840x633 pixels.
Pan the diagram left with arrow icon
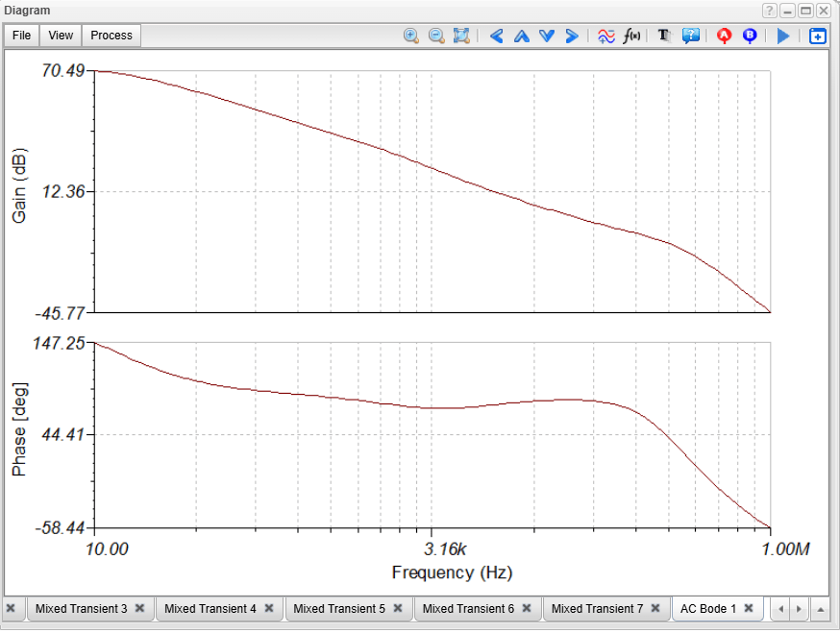(497, 36)
